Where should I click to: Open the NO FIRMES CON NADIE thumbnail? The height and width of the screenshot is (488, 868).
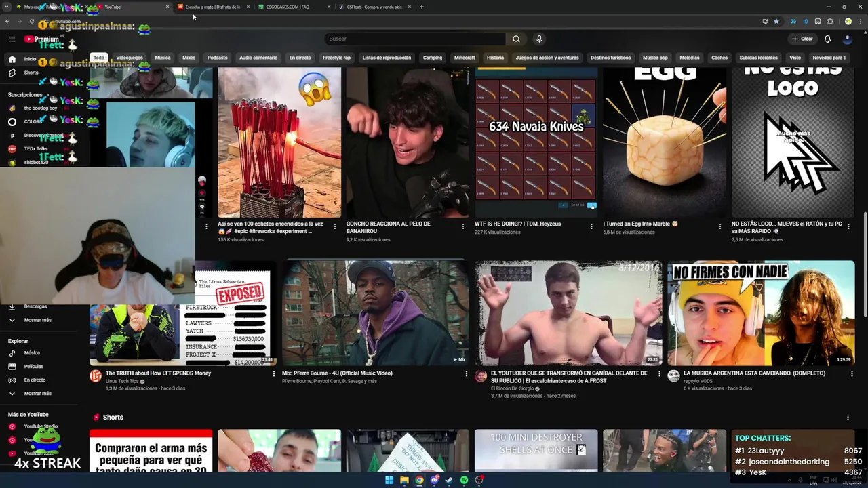tap(761, 313)
